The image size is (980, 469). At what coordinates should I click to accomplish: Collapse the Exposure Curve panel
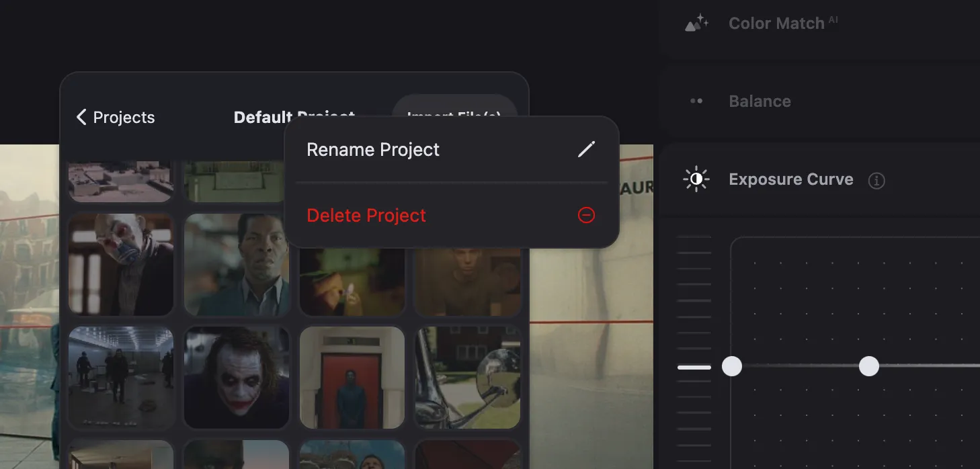[819, 179]
